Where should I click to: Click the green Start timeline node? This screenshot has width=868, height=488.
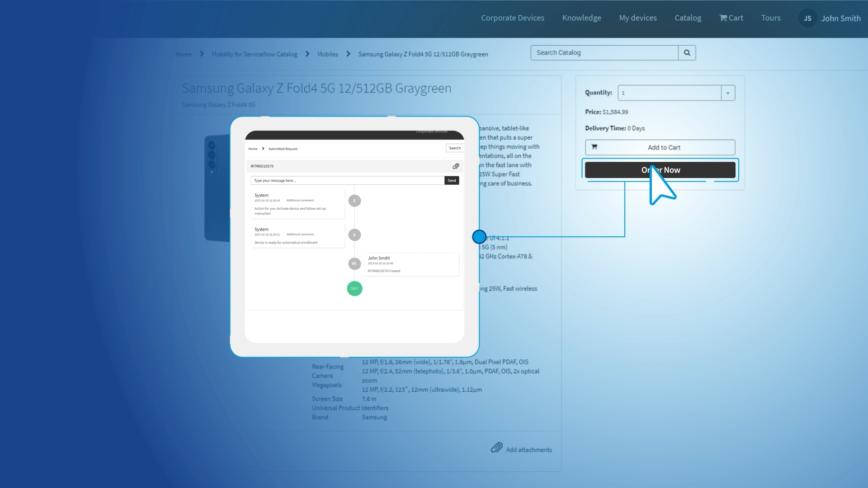point(354,288)
